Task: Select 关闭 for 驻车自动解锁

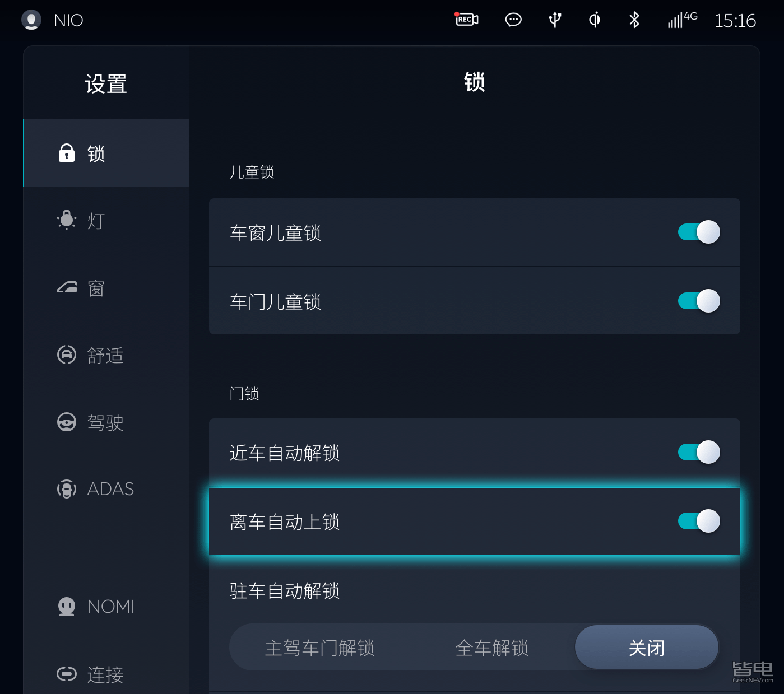Action: 646,648
